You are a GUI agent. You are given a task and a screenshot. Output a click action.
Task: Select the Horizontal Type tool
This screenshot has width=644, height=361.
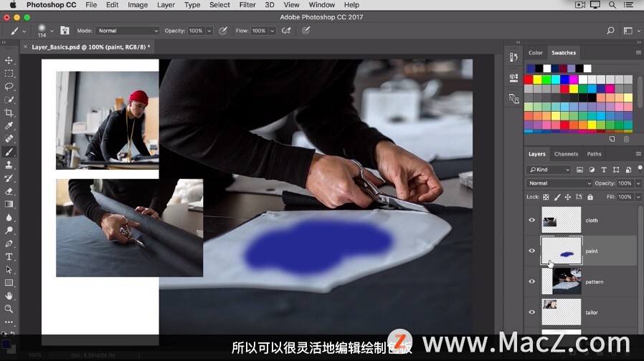9,256
